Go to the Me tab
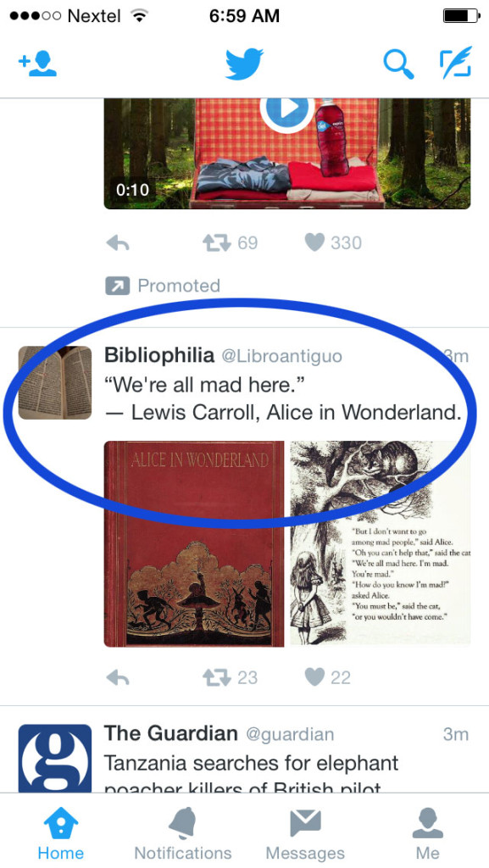This screenshot has width=489, height=868. 428,833
